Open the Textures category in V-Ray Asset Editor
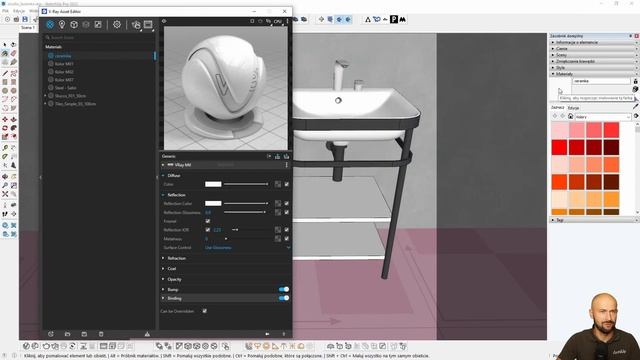Image resolution: width=640 pixels, height=360 pixels. click(x=98, y=24)
